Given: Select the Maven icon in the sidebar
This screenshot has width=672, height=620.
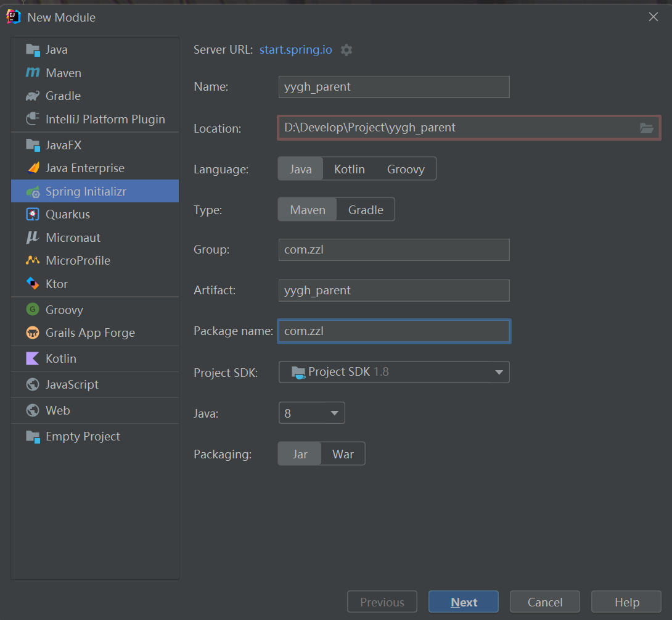Looking at the screenshot, I should [33, 73].
